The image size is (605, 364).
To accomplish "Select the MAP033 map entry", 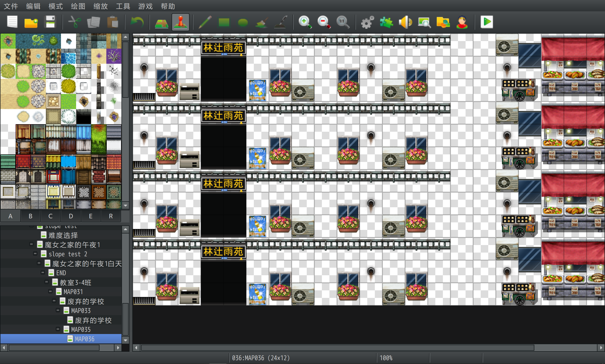I will (81, 310).
